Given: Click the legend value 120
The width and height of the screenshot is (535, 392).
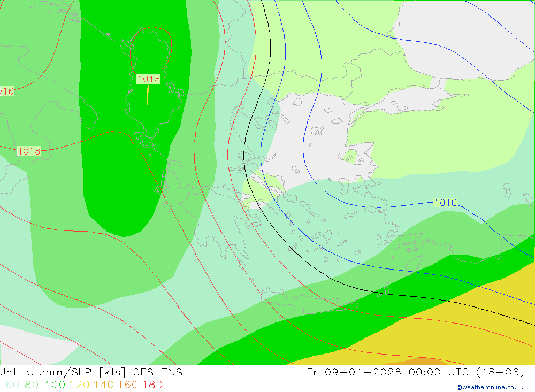Looking at the screenshot, I should click(x=80, y=385).
